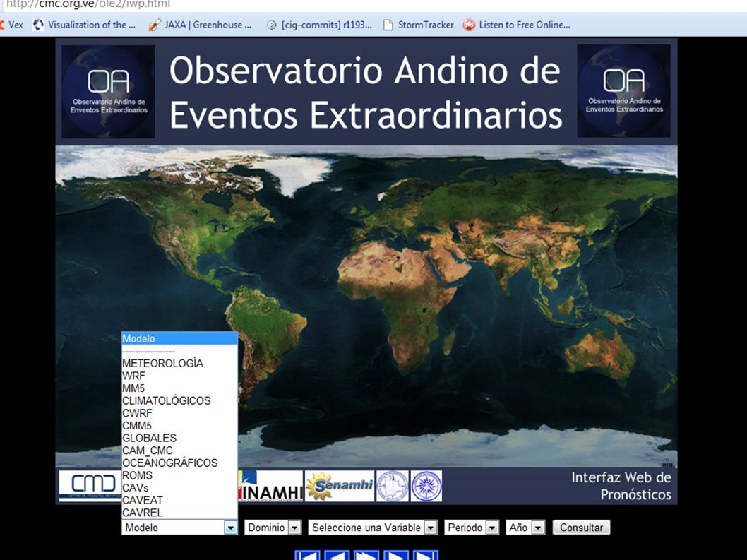Select CAM_CMC from the model list

[179, 450]
